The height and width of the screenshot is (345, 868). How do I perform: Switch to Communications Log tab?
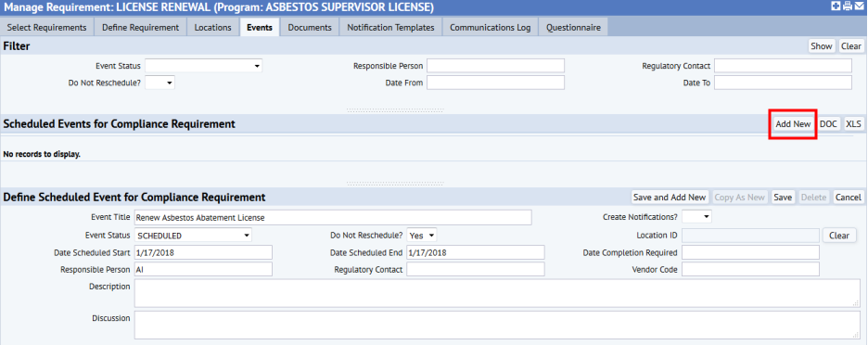click(x=491, y=27)
